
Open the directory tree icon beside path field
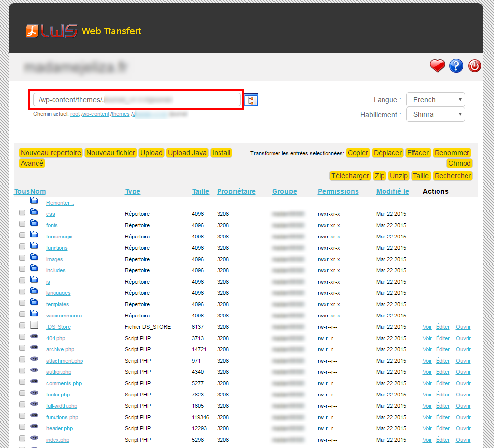click(251, 100)
